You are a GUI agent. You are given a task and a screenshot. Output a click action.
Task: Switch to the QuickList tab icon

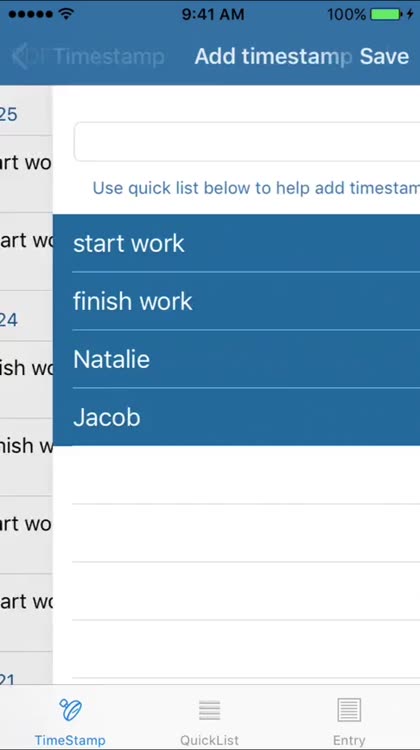[x=210, y=710]
